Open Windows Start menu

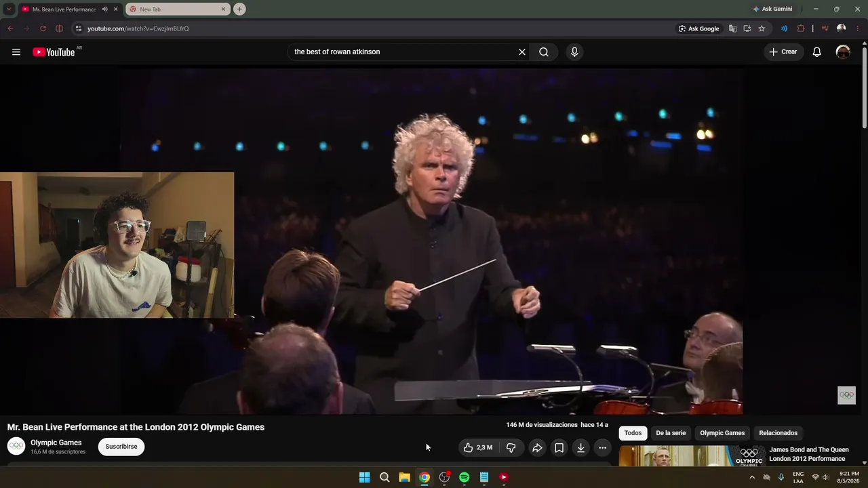point(364,477)
